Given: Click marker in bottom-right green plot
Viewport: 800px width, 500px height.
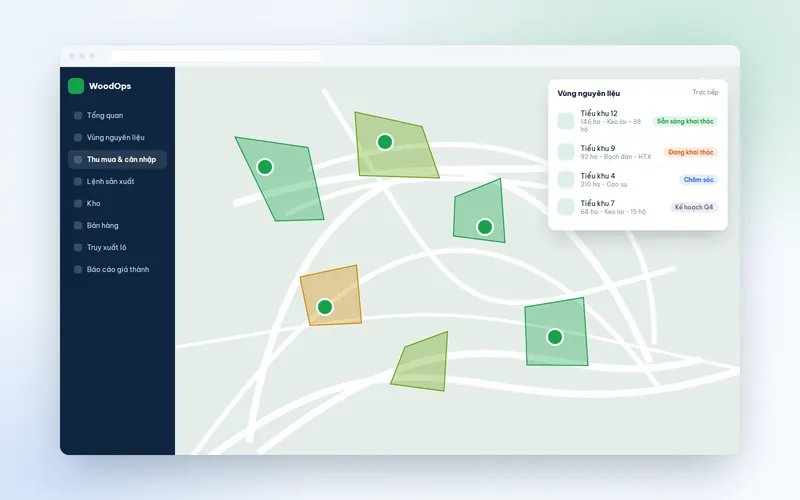Looking at the screenshot, I should pos(555,337).
